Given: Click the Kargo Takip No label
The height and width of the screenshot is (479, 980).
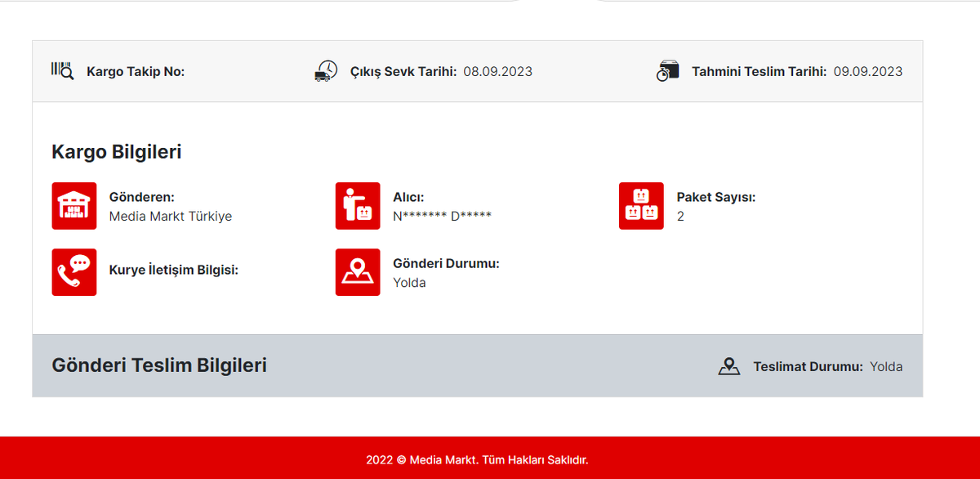Looking at the screenshot, I should 136,72.
